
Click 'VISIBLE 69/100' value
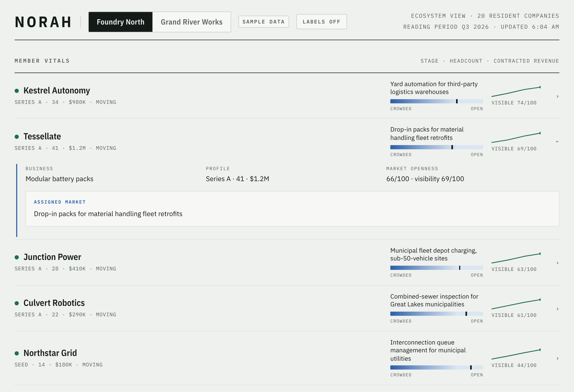coord(514,149)
